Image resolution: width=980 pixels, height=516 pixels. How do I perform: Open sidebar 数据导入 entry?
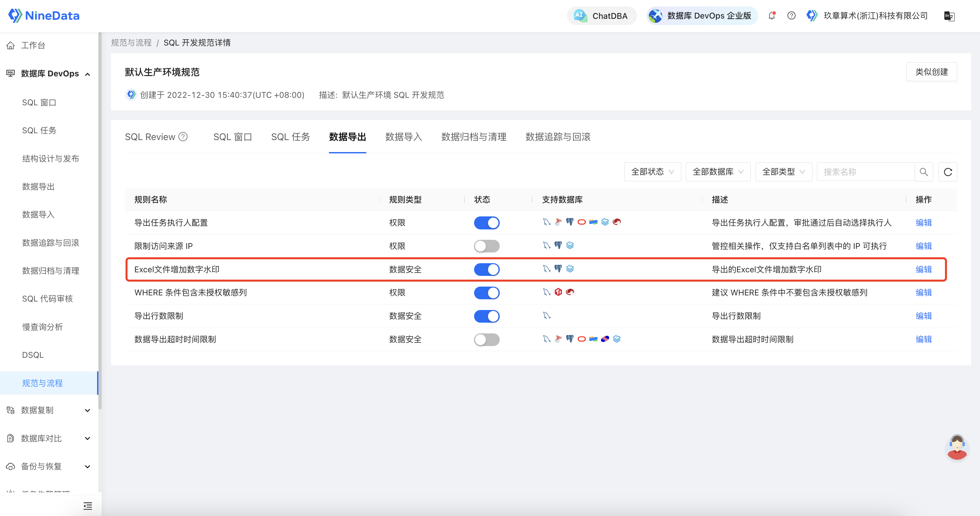coord(38,214)
